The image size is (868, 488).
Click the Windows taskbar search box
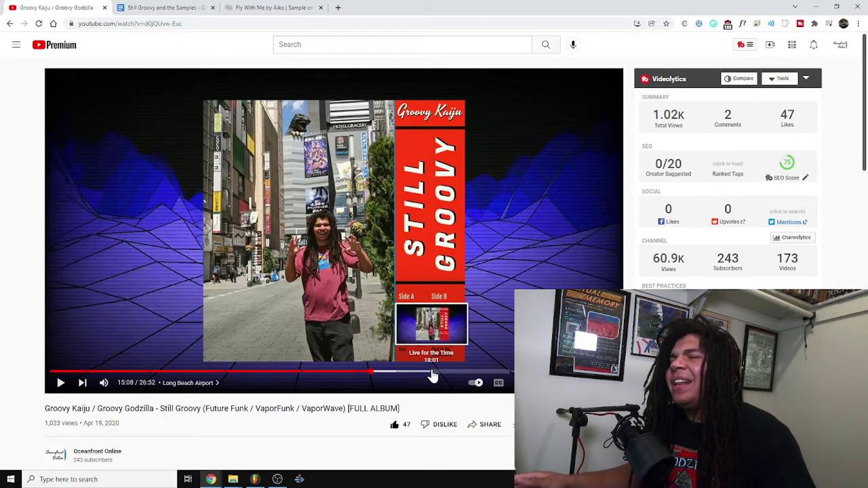[x=98, y=479]
